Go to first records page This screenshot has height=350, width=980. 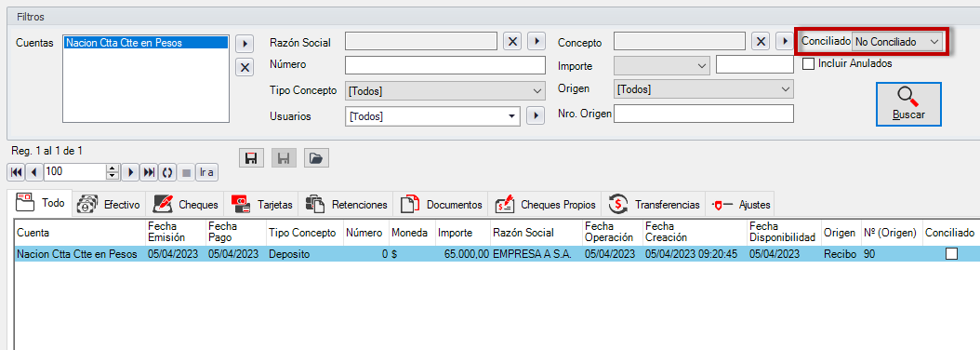[17, 172]
